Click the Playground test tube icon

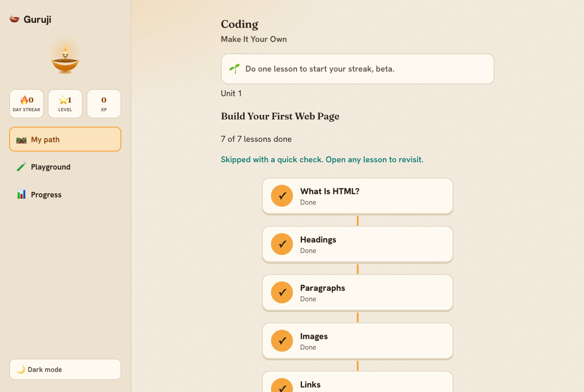(x=21, y=167)
